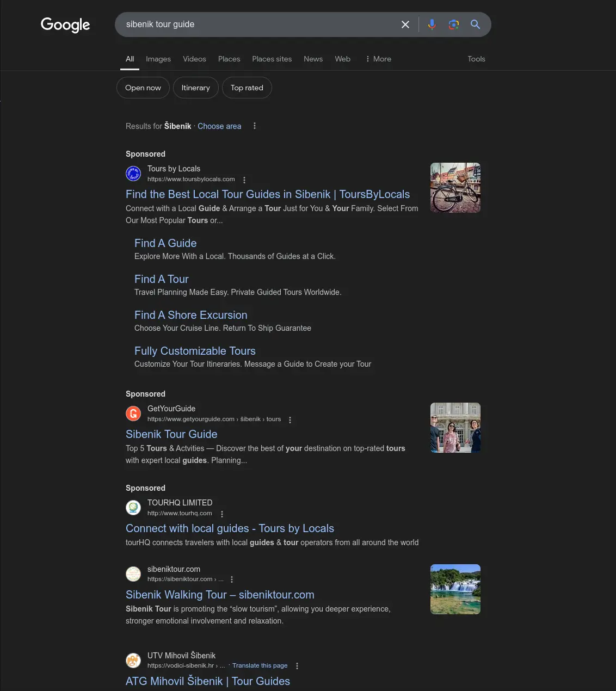The width and height of the screenshot is (616, 691).
Task: Enable the Open now filter
Action: [x=143, y=88]
